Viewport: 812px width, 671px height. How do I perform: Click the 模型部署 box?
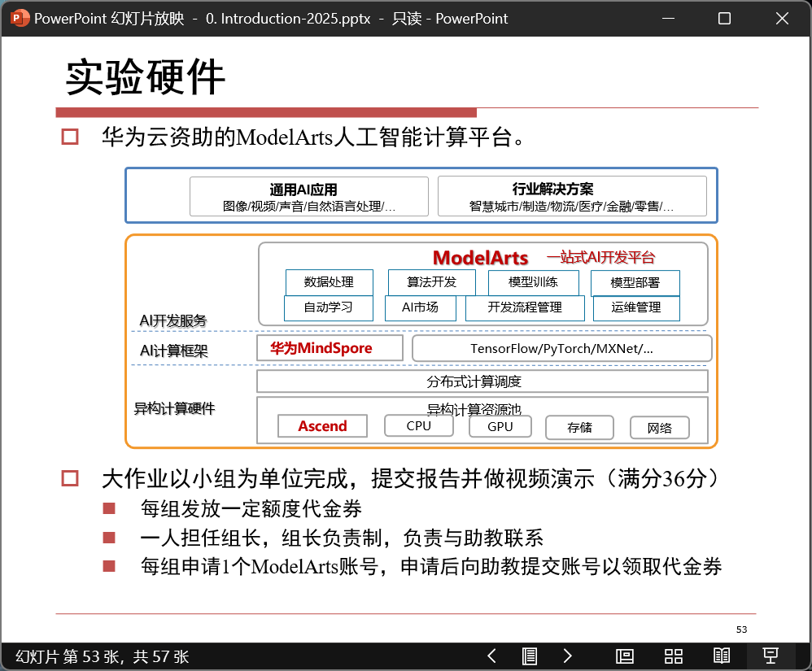635,283
